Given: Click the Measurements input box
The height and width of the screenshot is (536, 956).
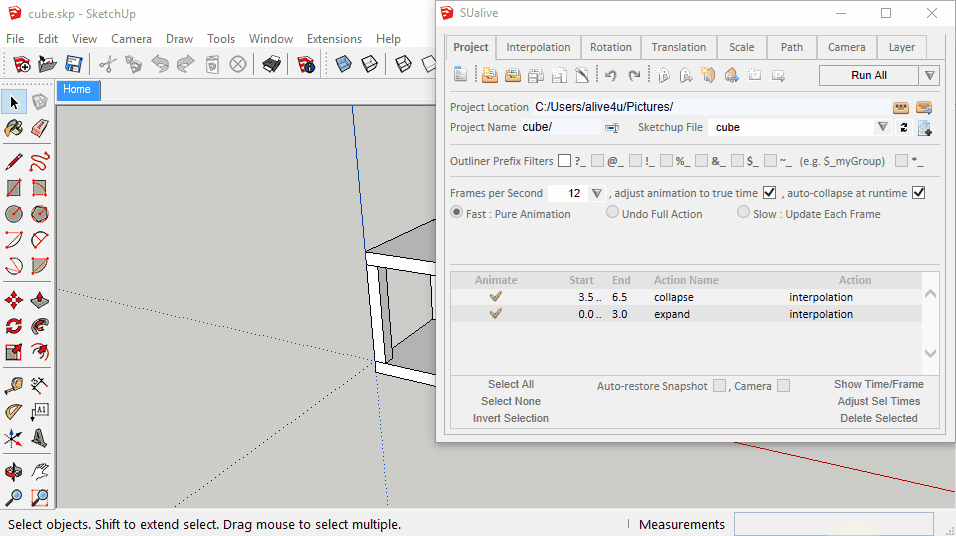Looking at the screenshot, I should pos(833,524).
